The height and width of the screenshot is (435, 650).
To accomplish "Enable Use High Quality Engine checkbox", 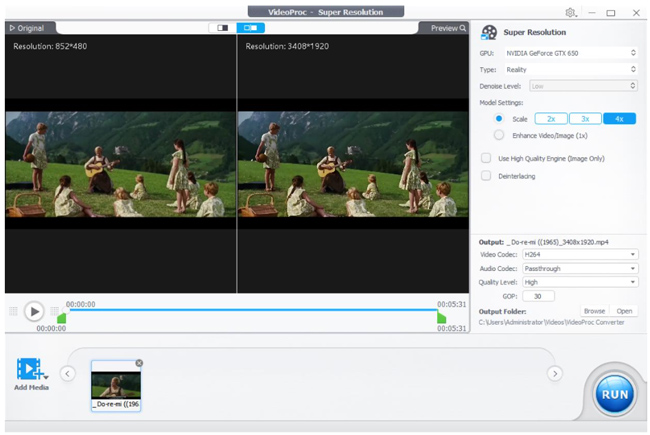I will [x=486, y=158].
